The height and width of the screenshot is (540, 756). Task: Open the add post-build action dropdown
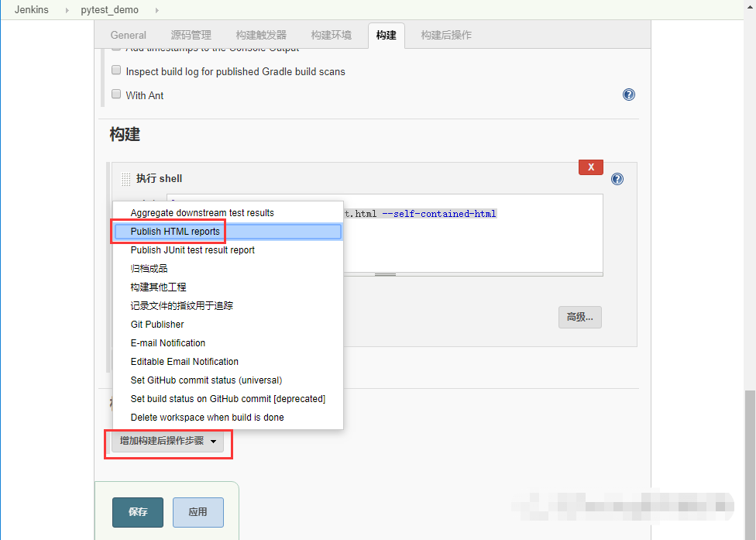click(x=168, y=441)
